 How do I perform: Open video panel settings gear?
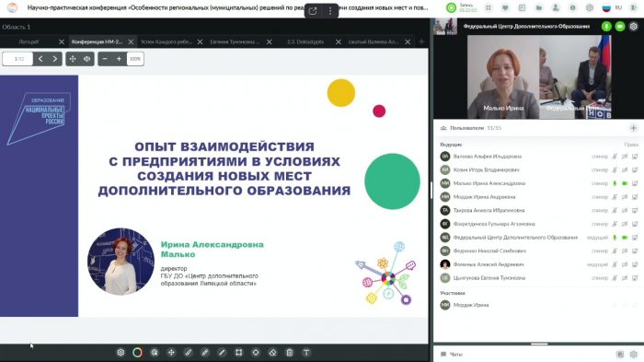[634, 27]
